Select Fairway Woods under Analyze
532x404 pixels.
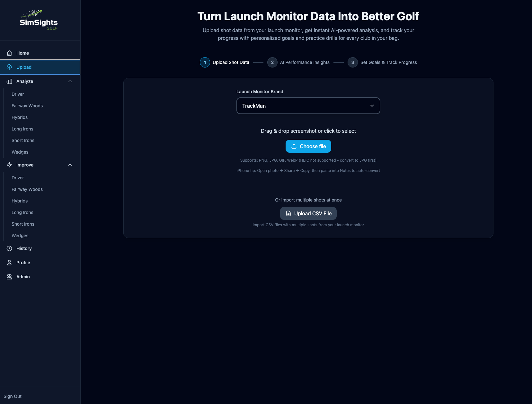(x=27, y=105)
